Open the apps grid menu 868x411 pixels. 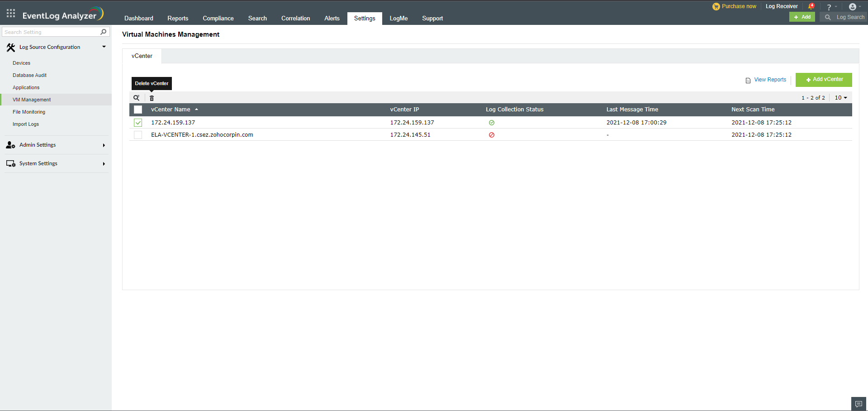10,13
